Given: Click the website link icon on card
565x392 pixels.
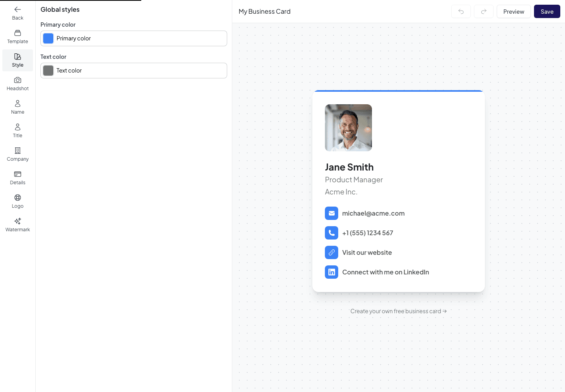Looking at the screenshot, I should pos(332,252).
